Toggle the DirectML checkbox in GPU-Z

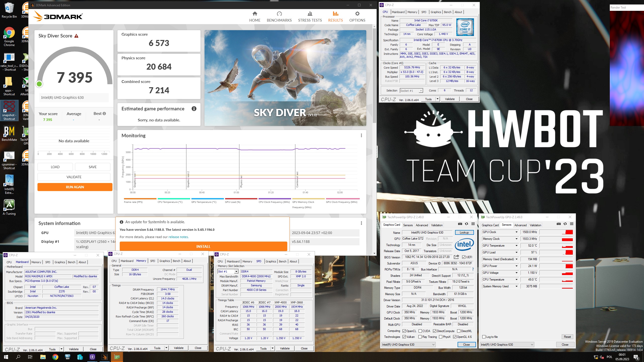click(459, 331)
